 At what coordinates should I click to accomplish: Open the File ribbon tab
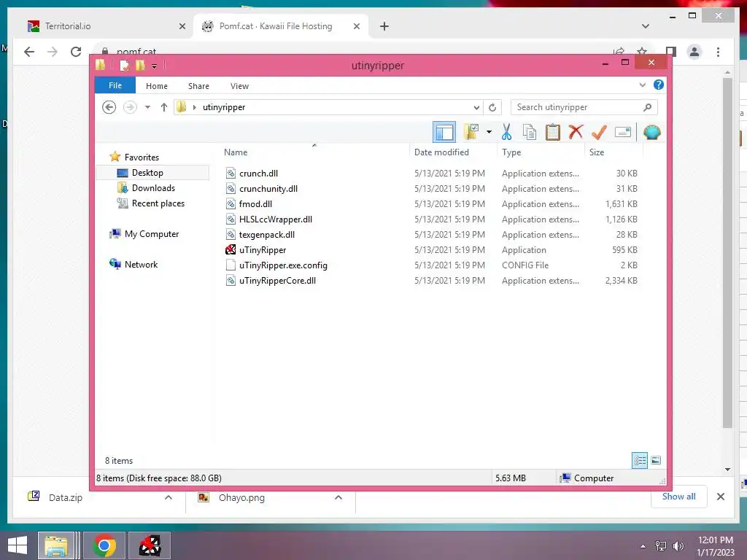115,85
